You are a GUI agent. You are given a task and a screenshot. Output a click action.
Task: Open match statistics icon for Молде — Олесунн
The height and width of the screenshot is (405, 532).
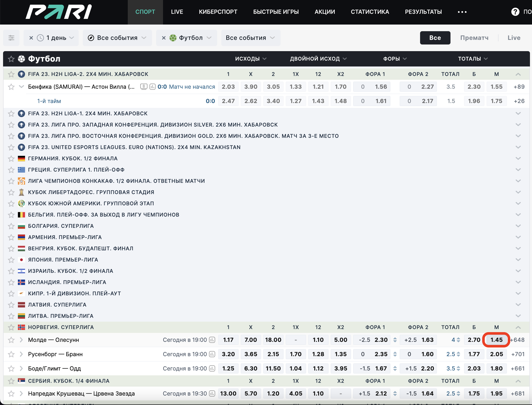click(212, 340)
